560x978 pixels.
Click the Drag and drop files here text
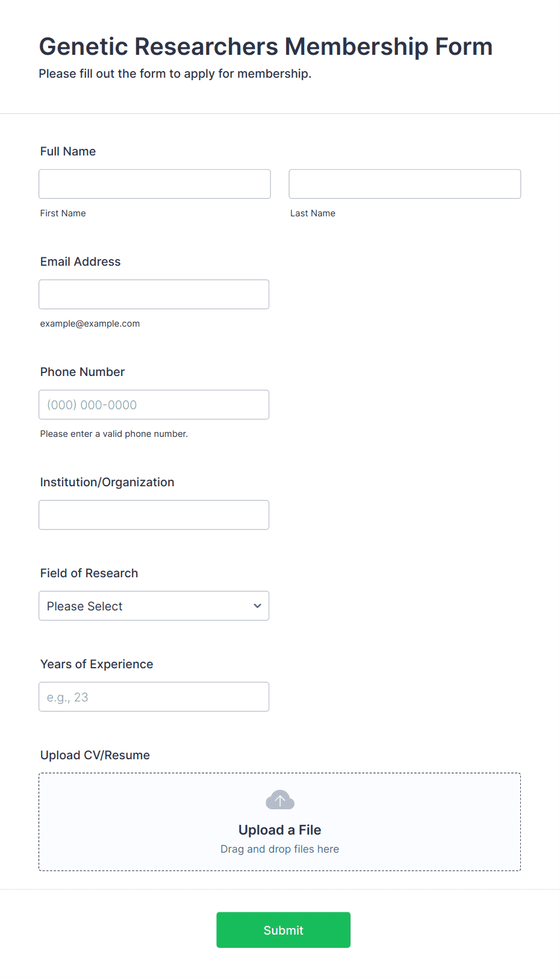click(x=280, y=849)
